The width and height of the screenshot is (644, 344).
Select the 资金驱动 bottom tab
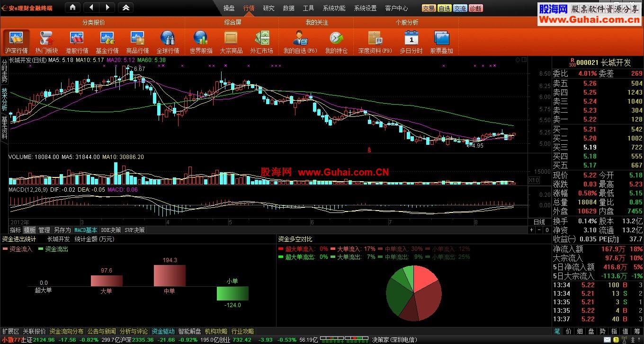[163, 331]
